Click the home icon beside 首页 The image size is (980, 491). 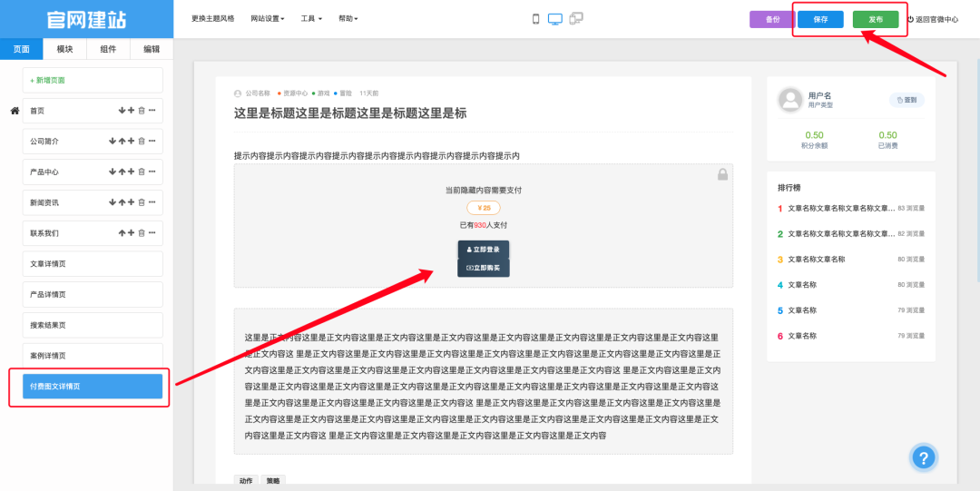(x=15, y=111)
